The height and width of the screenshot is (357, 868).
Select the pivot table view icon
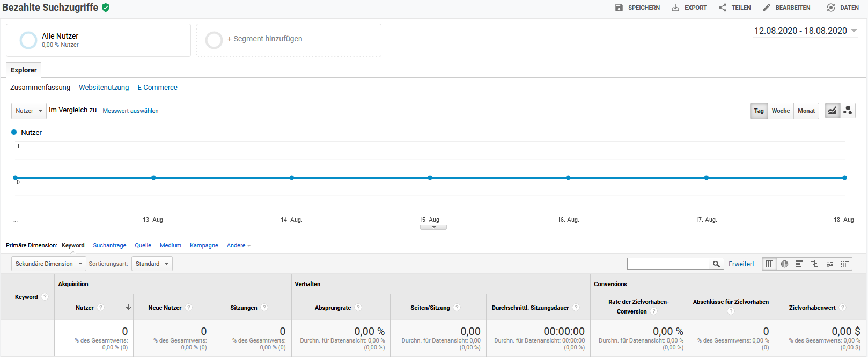point(845,264)
